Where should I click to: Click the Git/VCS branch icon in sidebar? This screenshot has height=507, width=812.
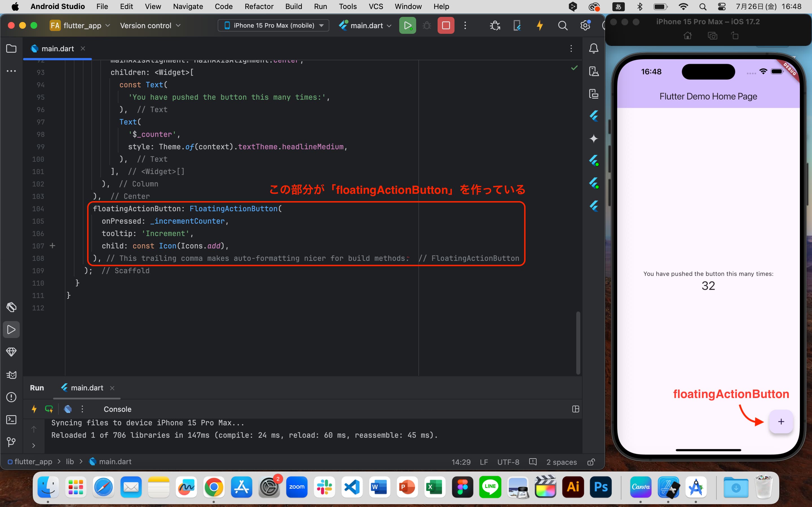(x=12, y=442)
